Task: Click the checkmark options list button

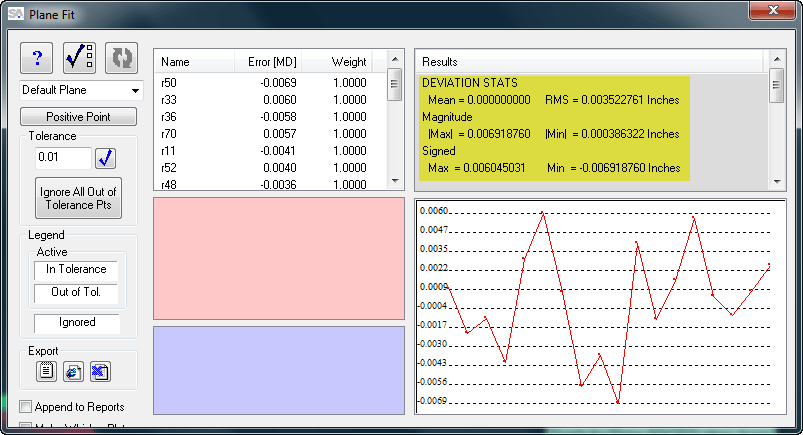Action: [x=79, y=58]
